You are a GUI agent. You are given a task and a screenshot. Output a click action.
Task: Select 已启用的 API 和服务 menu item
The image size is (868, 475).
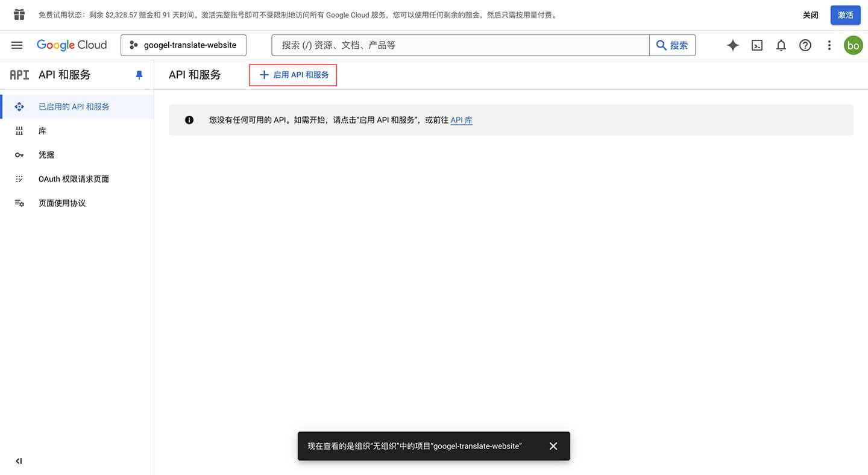click(77, 107)
